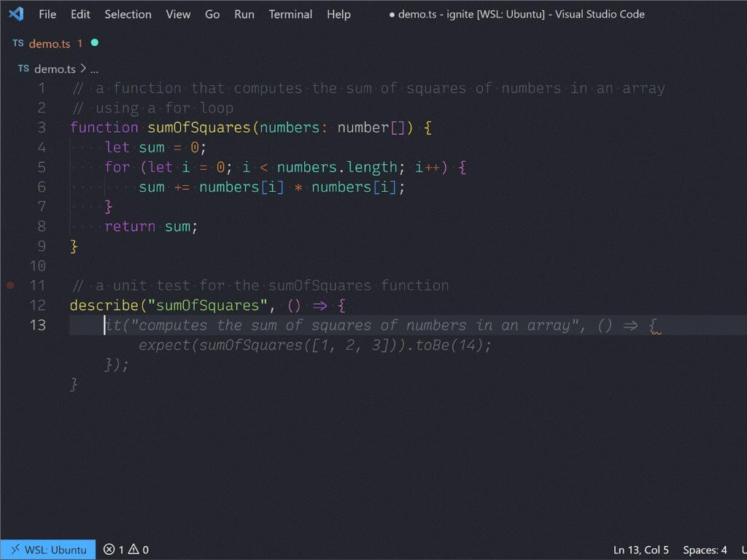Click the unsaved changes badge showing 1

click(x=81, y=44)
